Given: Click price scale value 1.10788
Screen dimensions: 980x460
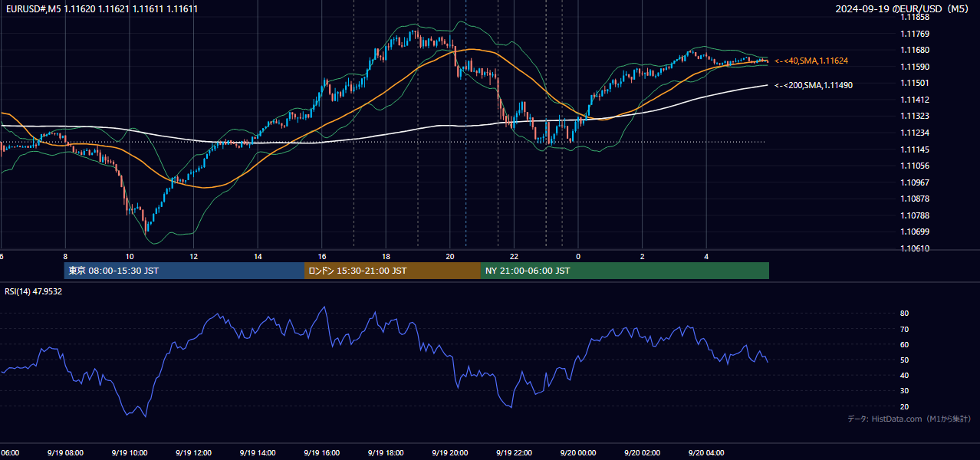Looking at the screenshot, I should pyautogui.click(x=915, y=215).
